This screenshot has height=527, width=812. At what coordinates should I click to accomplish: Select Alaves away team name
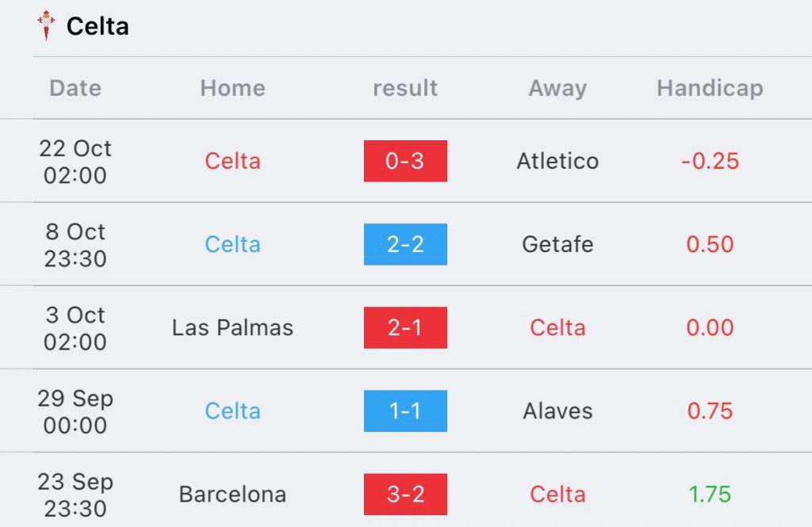click(x=557, y=411)
